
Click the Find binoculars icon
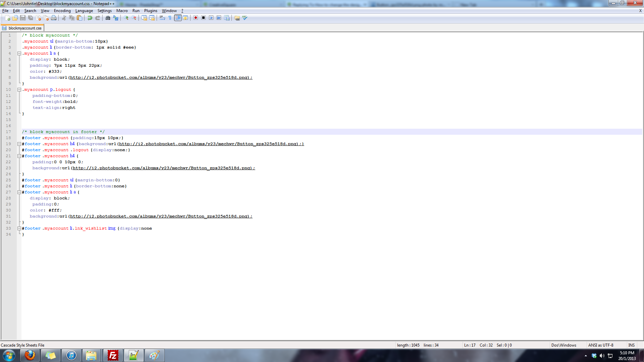[108, 18]
